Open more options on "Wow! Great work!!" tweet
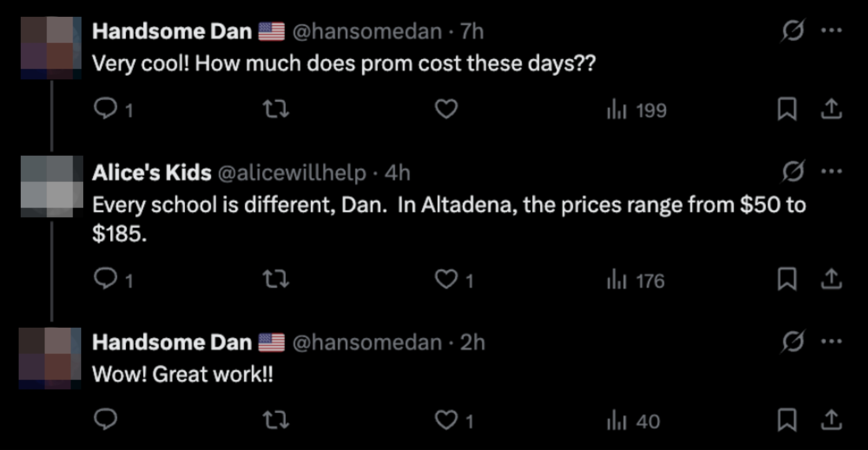 831,341
